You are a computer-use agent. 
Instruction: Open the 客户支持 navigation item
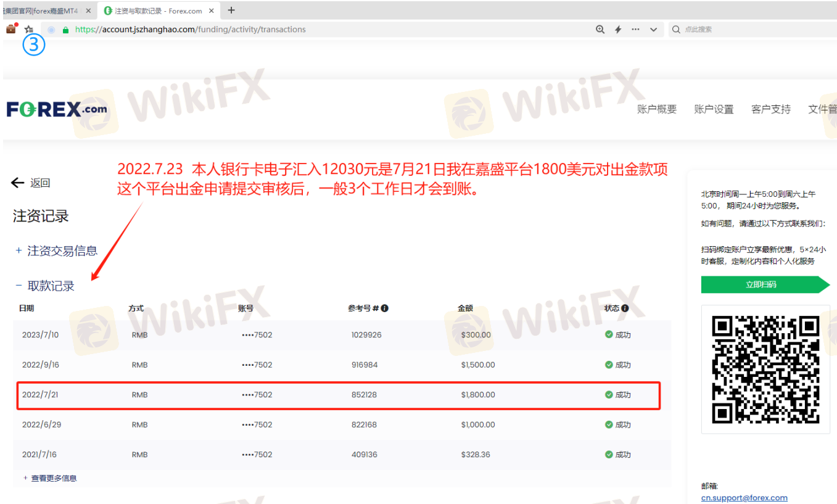771,109
